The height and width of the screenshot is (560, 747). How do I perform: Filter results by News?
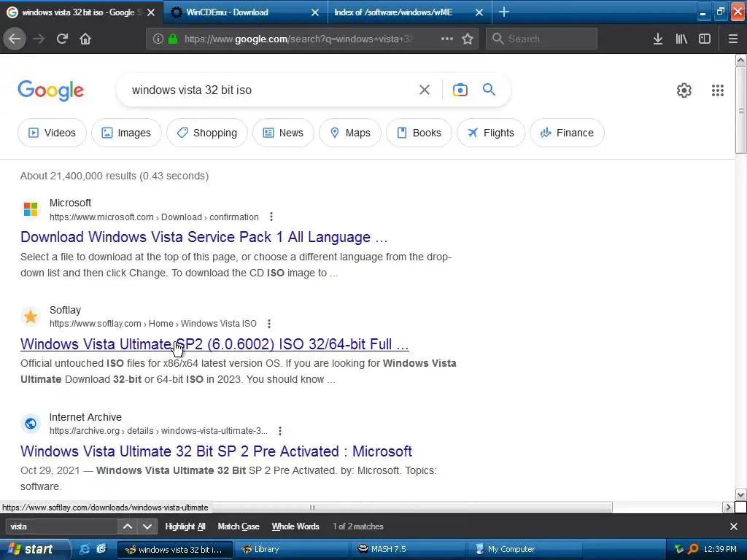(x=283, y=133)
